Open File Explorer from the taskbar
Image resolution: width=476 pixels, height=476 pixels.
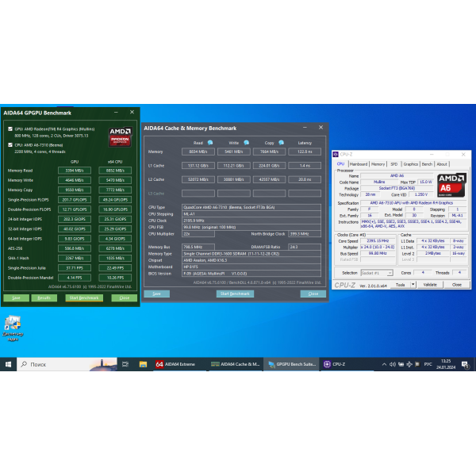(x=143, y=364)
